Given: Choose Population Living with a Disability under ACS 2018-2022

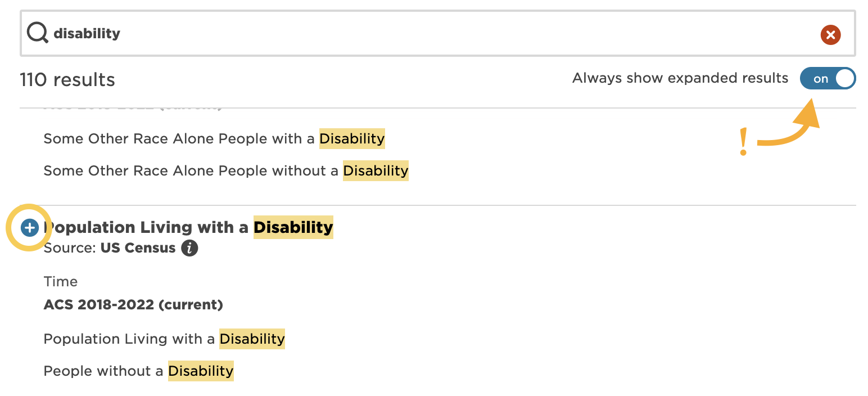Looking at the screenshot, I should 164,339.
